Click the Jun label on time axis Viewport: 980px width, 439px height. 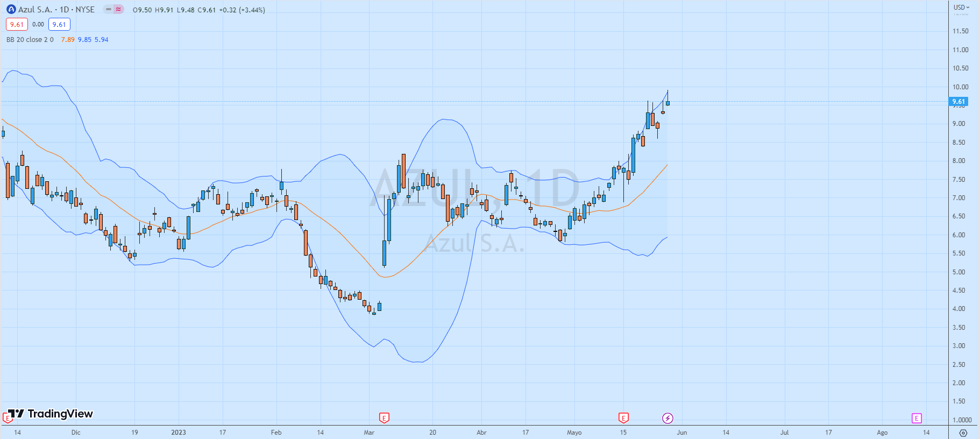coord(682,433)
